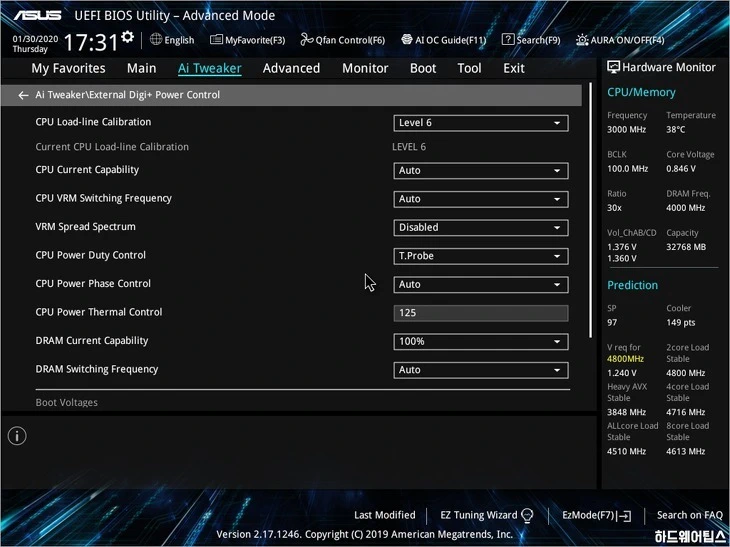Click the Ai Tweaker\External Digi+ Power Control breadcrumb
Screen dimensions: 730x547
[128, 95]
